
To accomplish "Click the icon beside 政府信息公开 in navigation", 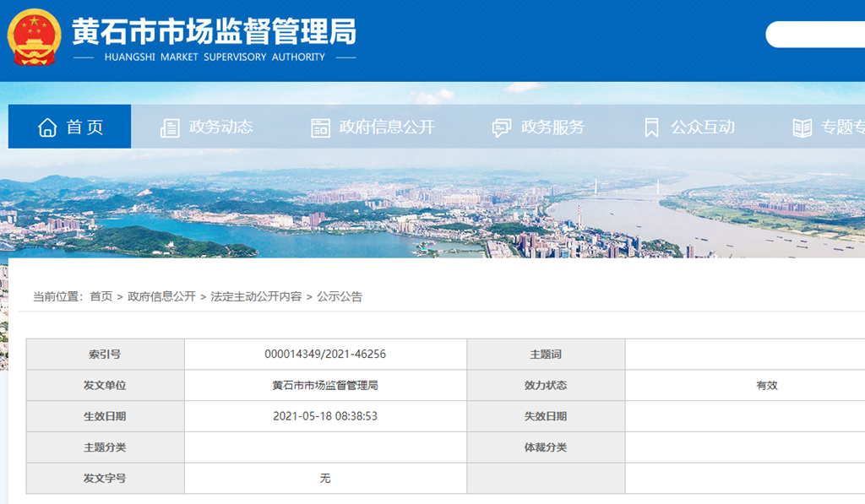I will (320, 127).
